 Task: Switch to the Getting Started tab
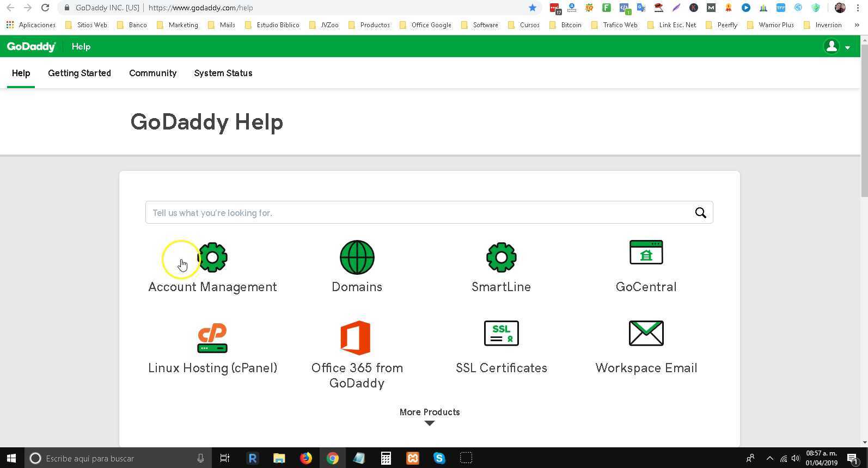80,73
